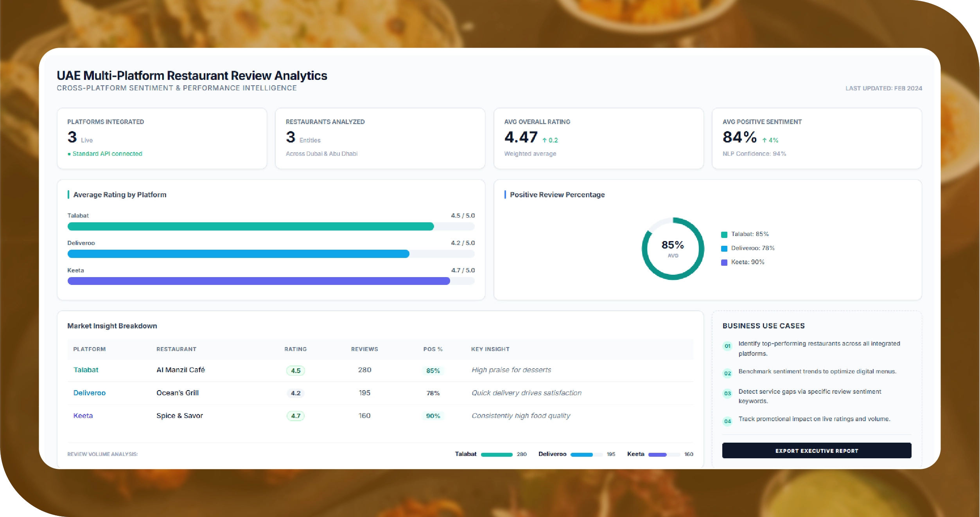Click the teal Talabat legend swatch
Viewport: 980px width, 517px height.
[724, 234]
